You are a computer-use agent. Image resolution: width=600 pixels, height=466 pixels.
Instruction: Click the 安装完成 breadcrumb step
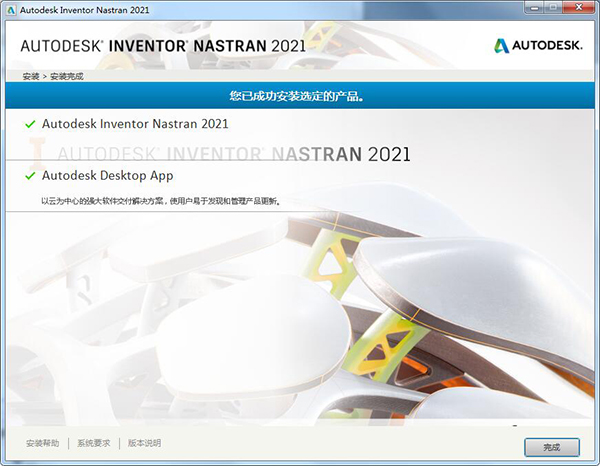pyautogui.click(x=67, y=76)
